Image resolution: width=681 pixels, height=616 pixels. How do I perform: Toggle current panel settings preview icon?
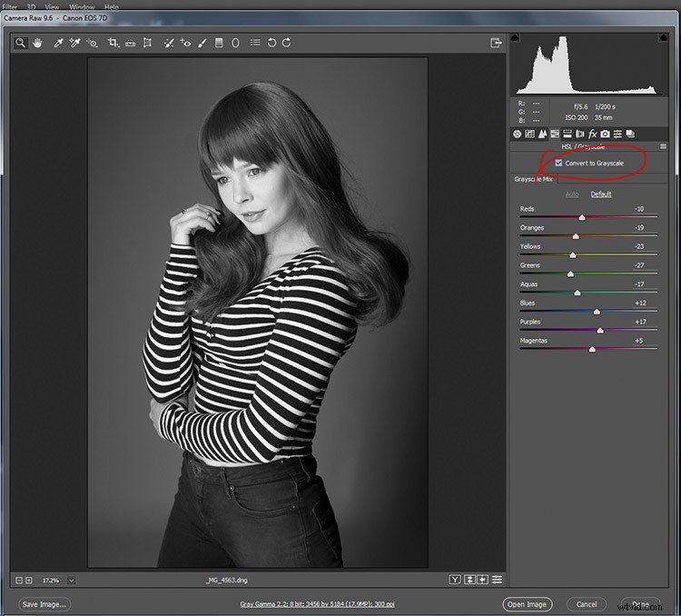[x=497, y=580]
